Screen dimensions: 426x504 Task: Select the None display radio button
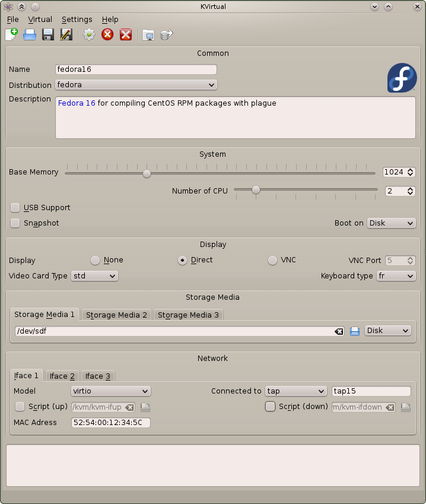[x=95, y=261]
